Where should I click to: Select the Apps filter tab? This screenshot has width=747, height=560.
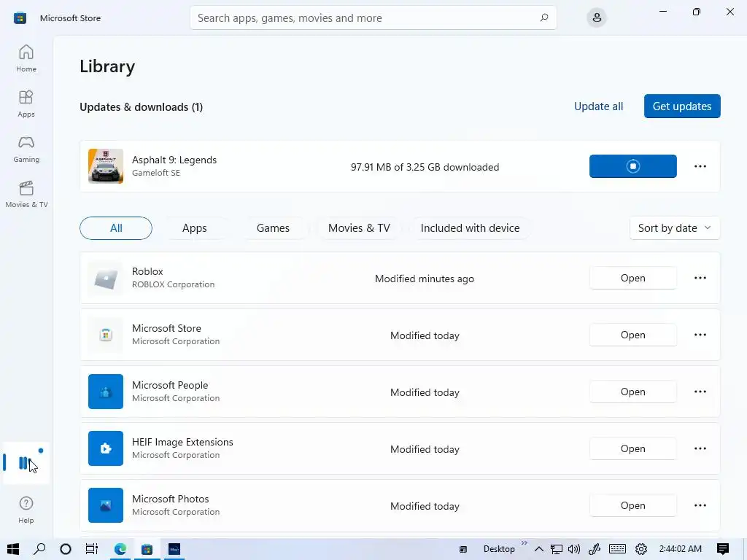[194, 228]
